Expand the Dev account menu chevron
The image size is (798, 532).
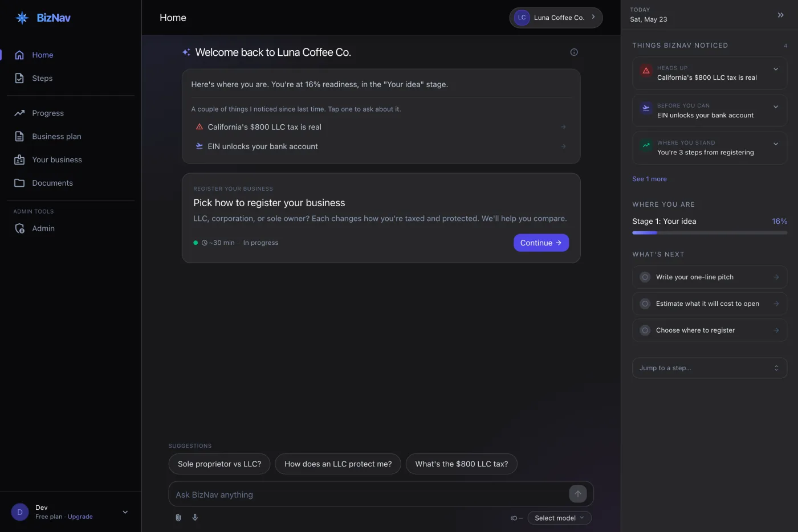tap(125, 512)
